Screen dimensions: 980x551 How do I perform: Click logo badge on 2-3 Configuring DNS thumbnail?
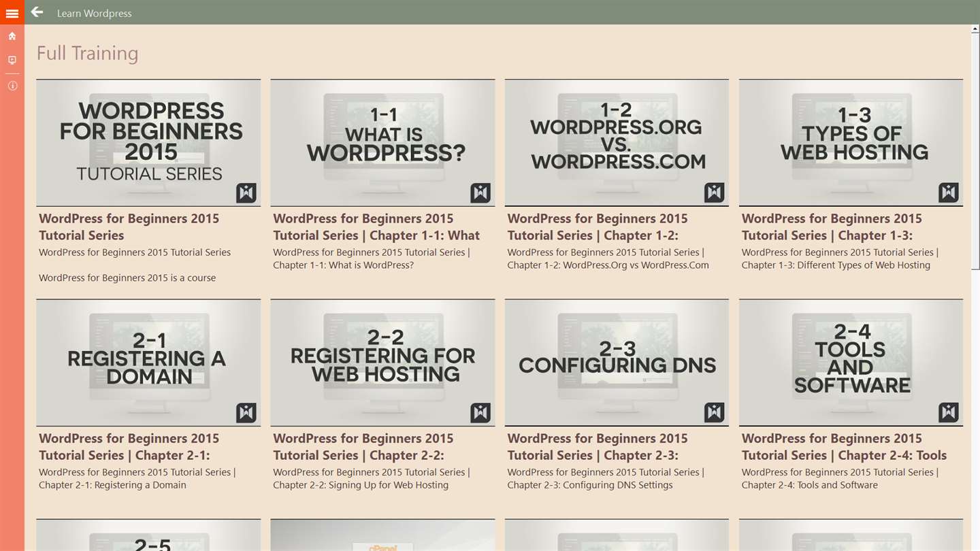(x=715, y=412)
